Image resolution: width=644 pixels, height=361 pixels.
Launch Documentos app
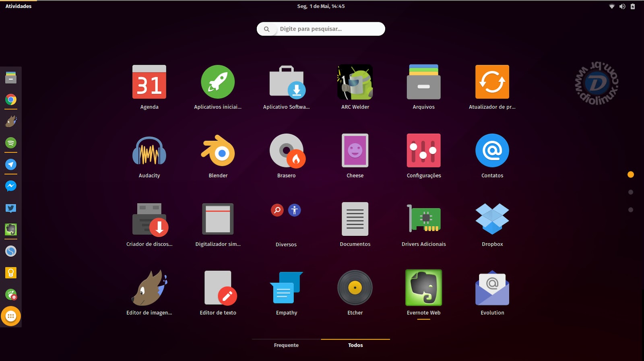(x=355, y=219)
